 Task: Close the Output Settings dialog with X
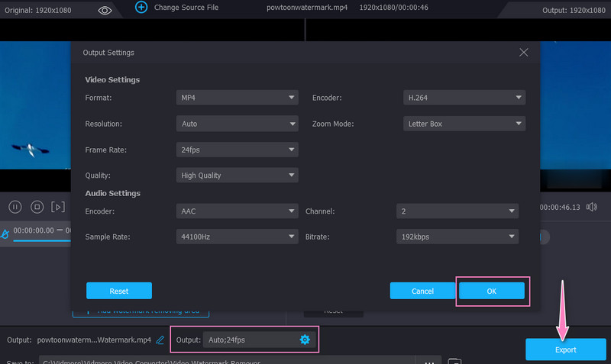(523, 53)
